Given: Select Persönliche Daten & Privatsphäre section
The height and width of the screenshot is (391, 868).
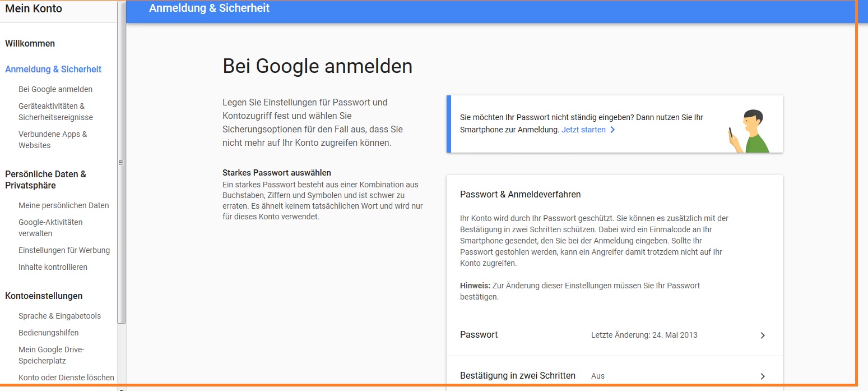Looking at the screenshot, I should (45, 180).
